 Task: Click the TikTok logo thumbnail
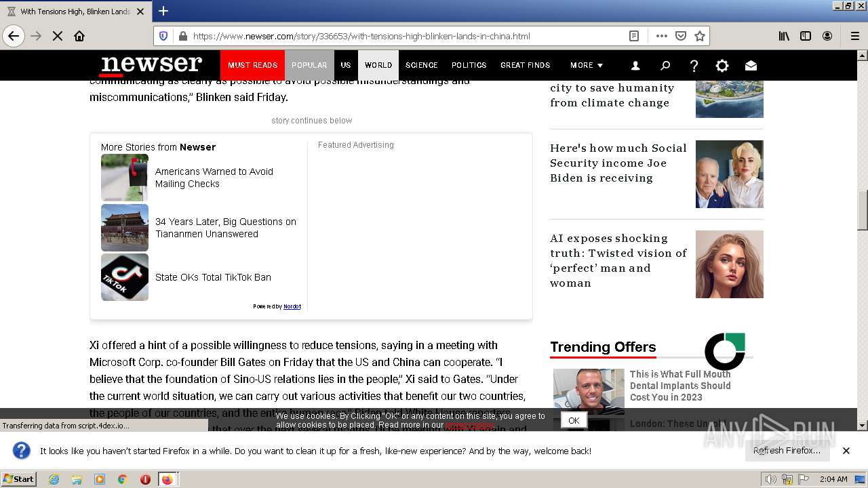coord(125,277)
